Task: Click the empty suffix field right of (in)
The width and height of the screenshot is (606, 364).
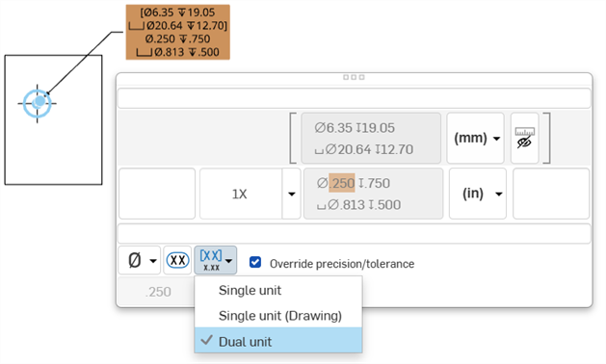Action: coord(551,194)
